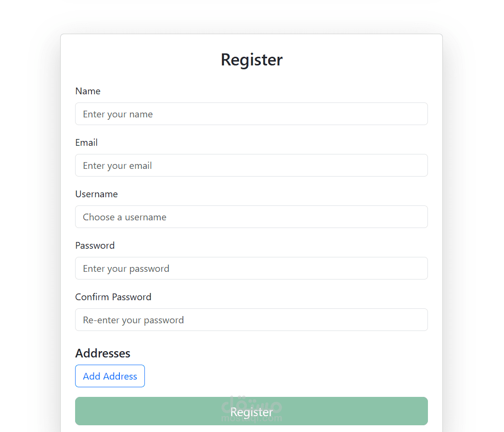Click the Name input field

coord(251,114)
